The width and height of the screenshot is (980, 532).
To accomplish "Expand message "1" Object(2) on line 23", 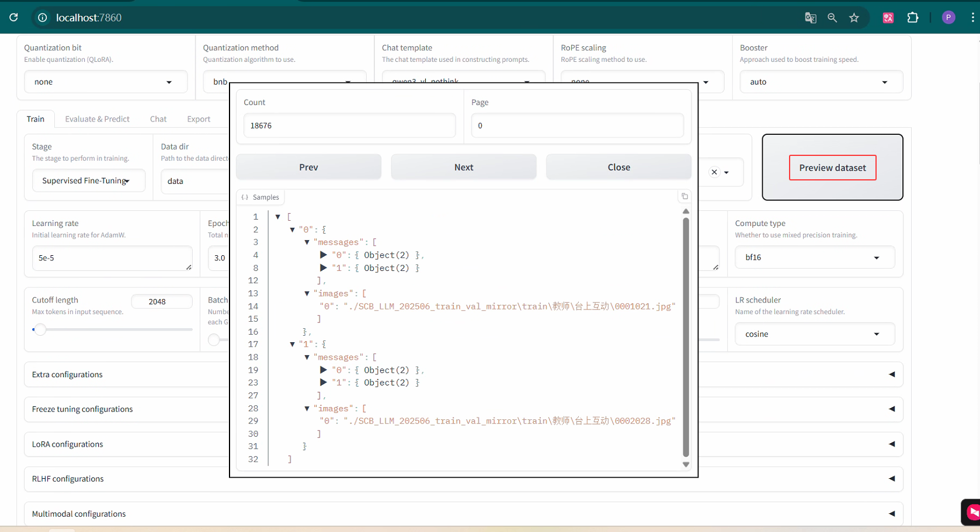I will [323, 383].
